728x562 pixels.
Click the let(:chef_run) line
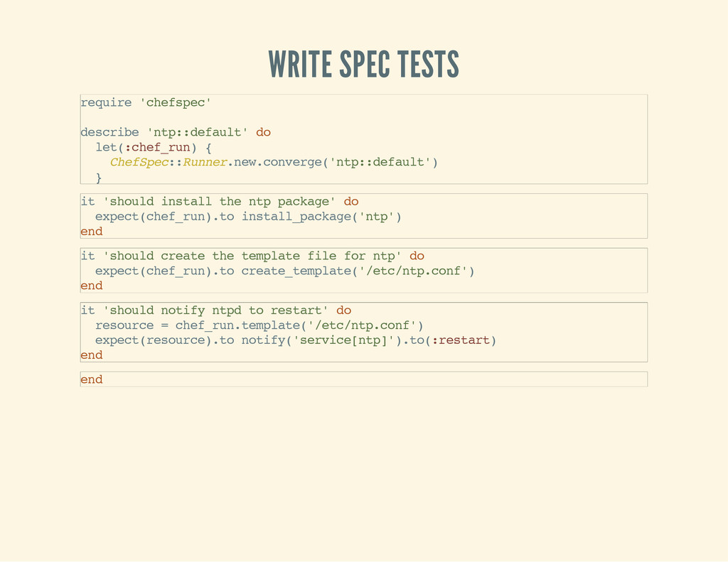[x=154, y=148]
